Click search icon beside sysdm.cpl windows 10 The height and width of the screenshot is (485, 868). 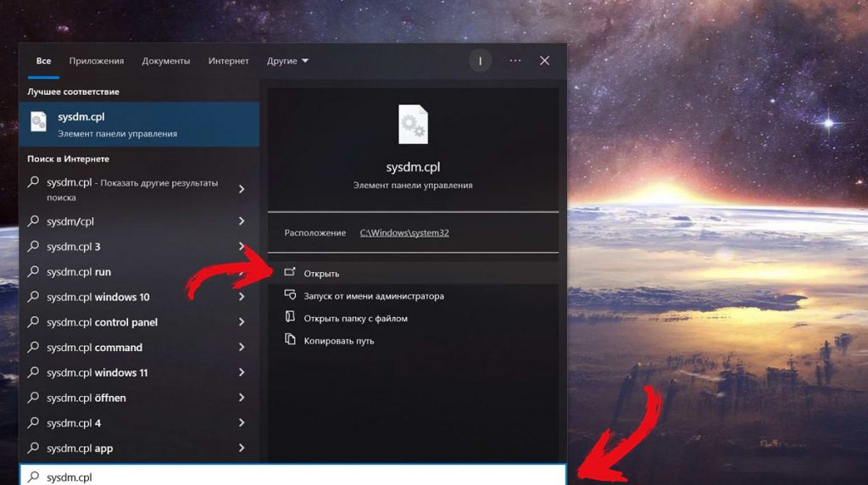(33, 296)
